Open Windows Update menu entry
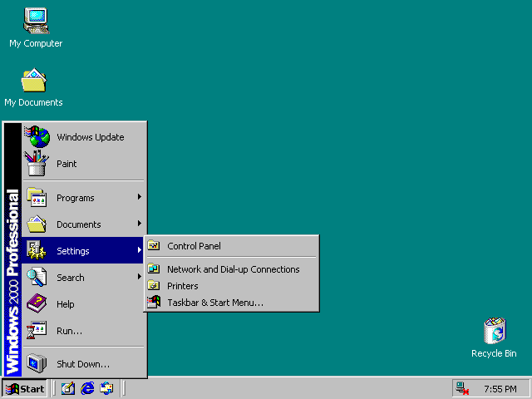This screenshot has height=399, width=532. tap(83, 136)
